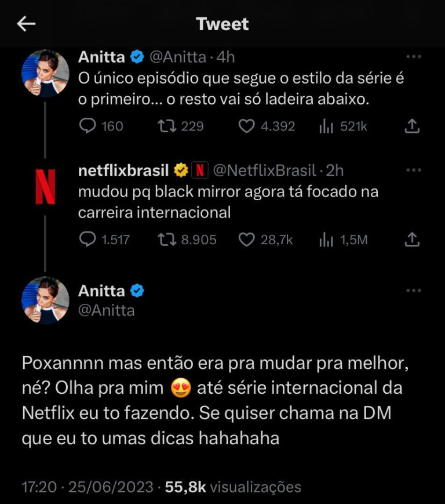Share Anitta's first tweet
This screenshot has height=504, width=445.
[x=411, y=126]
